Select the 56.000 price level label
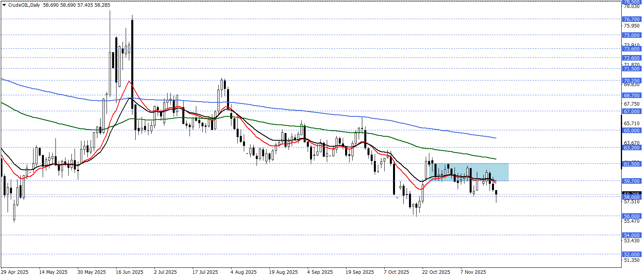Viewport: 644px width, 277px height. pyautogui.click(x=631, y=216)
